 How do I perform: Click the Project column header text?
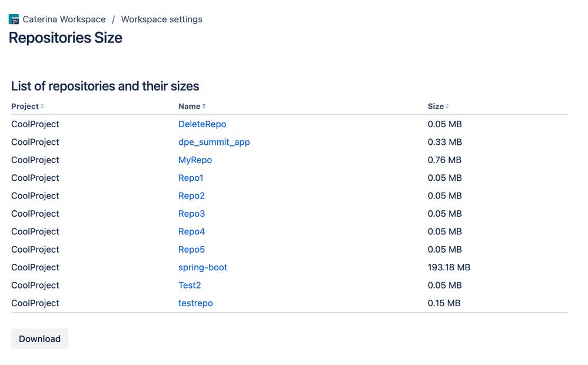click(25, 107)
